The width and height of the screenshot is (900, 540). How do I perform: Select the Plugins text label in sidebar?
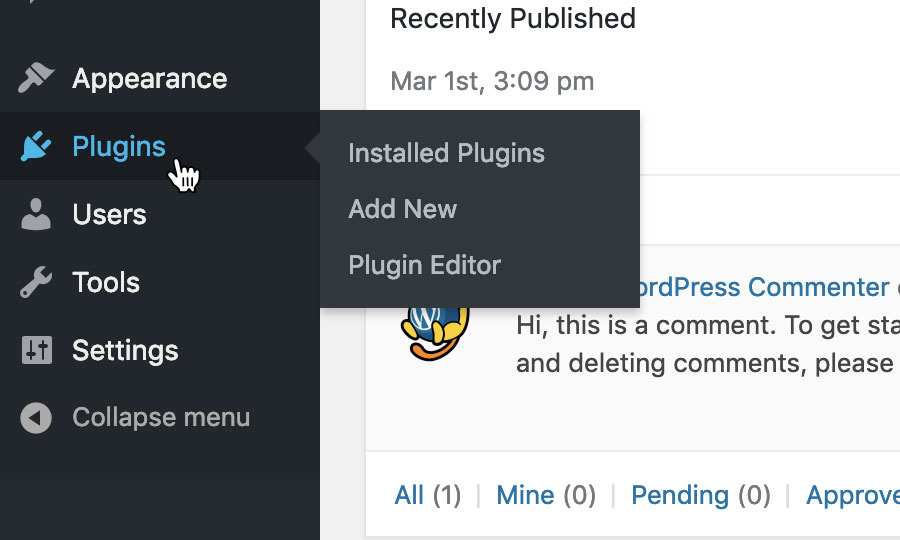(119, 147)
